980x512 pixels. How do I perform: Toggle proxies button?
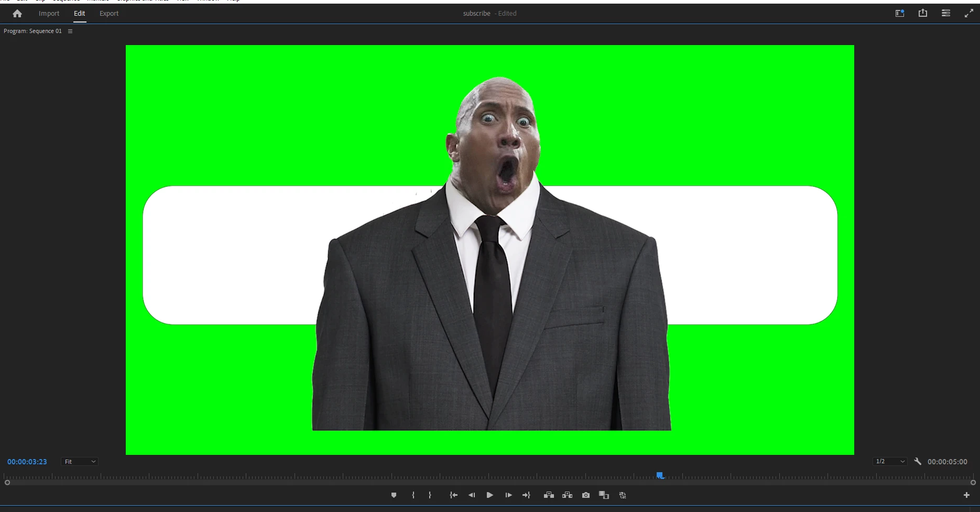(623, 495)
